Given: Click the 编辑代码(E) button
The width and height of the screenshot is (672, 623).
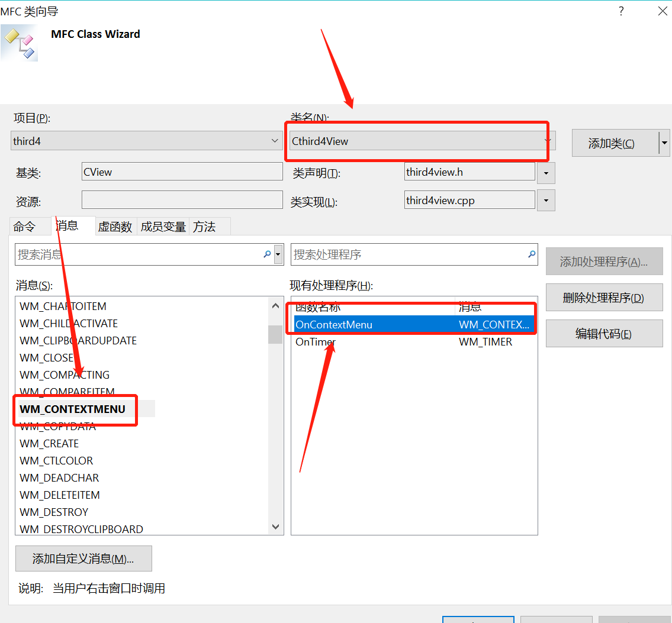Looking at the screenshot, I should click(604, 333).
